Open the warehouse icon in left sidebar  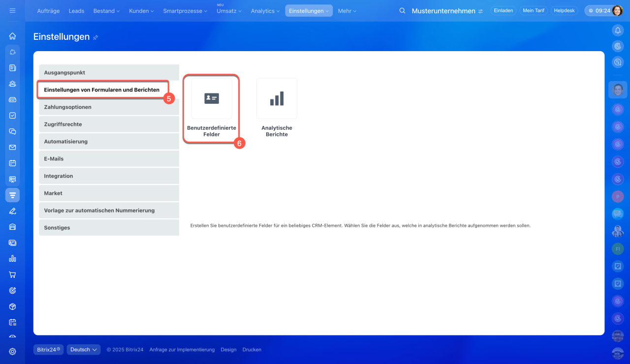(12, 227)
